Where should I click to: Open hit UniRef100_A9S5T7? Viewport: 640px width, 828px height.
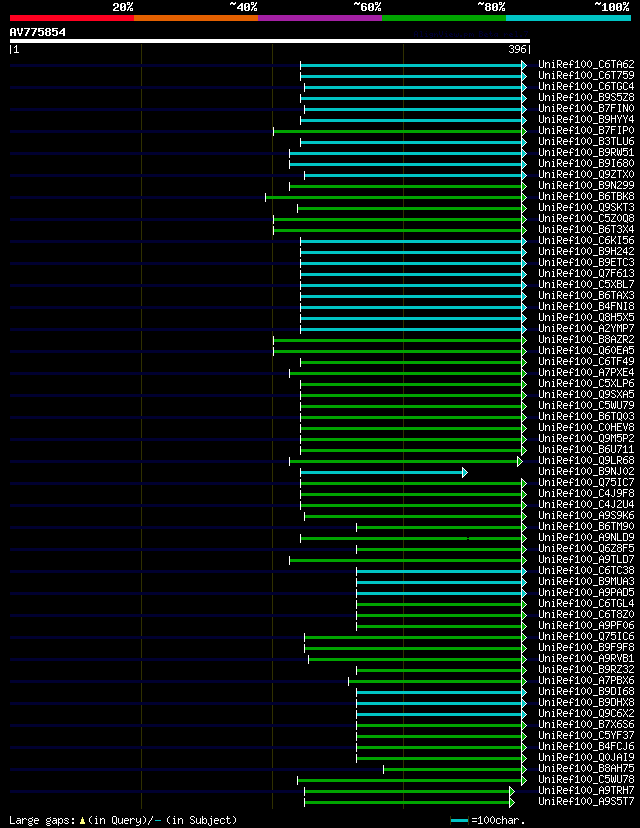click(x=586, y=802)
